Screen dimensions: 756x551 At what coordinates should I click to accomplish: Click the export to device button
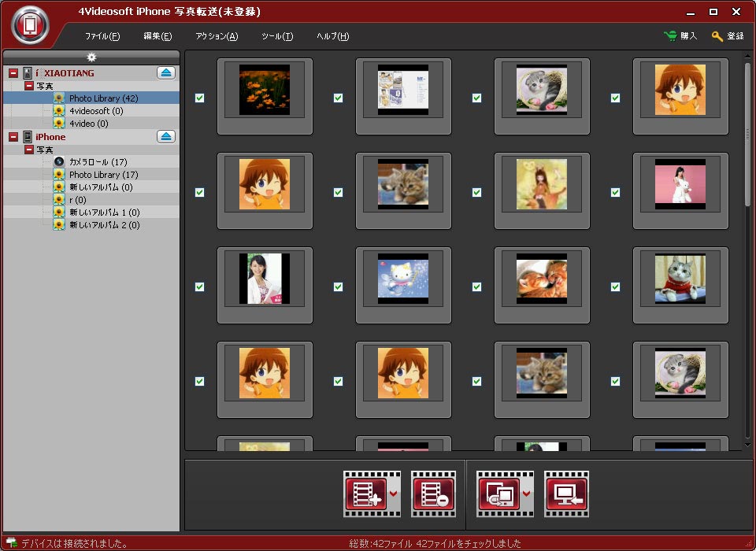pyautogui.click(x=498, y=494)
